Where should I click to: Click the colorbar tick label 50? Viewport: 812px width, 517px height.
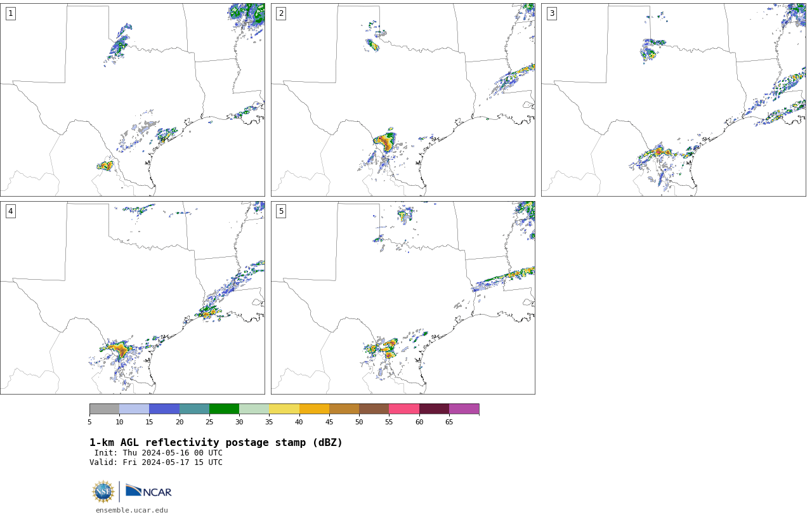(359, 422)
